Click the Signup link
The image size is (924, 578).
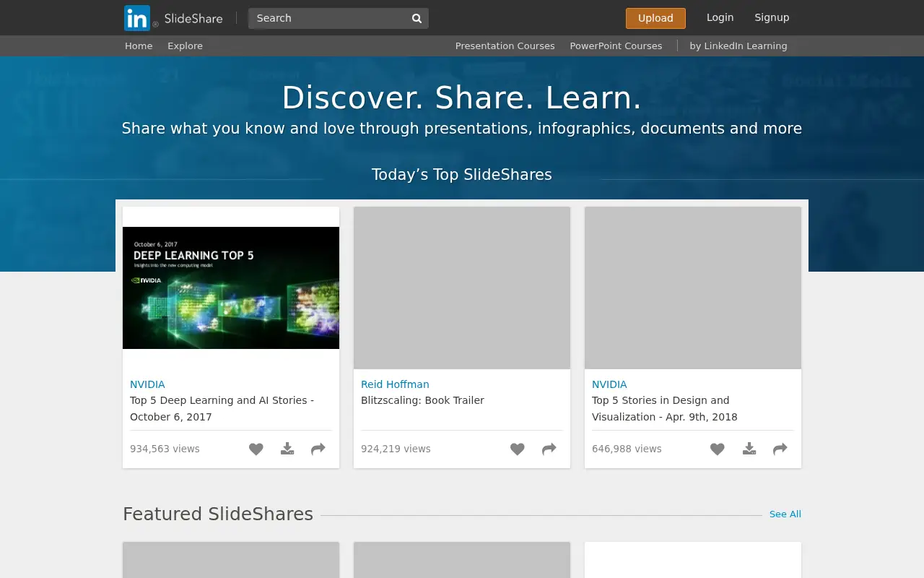point(772,17)
